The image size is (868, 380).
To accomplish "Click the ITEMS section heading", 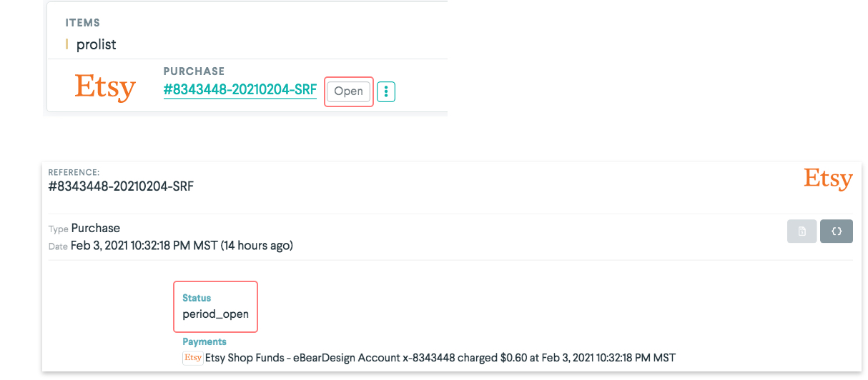I will point(83,23).
